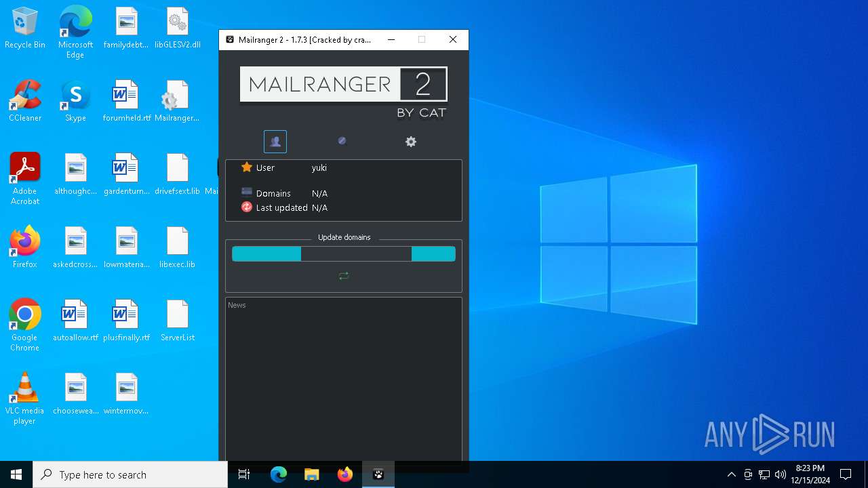Minimize the Mailranger 2 window
The height and width of the screenshot is (488, 868).
point(391,40)
